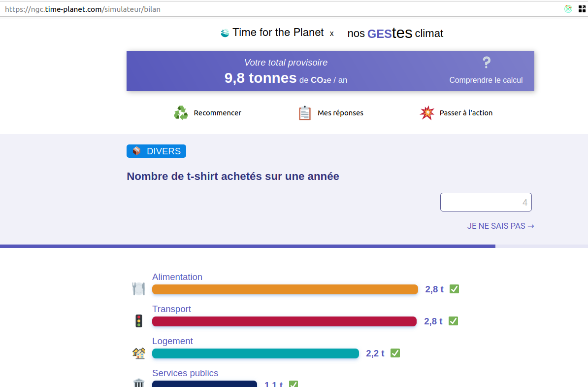Click the dark blue Services publics bar
The width and height of the screenshot is (588, 387).
point(204,384)
